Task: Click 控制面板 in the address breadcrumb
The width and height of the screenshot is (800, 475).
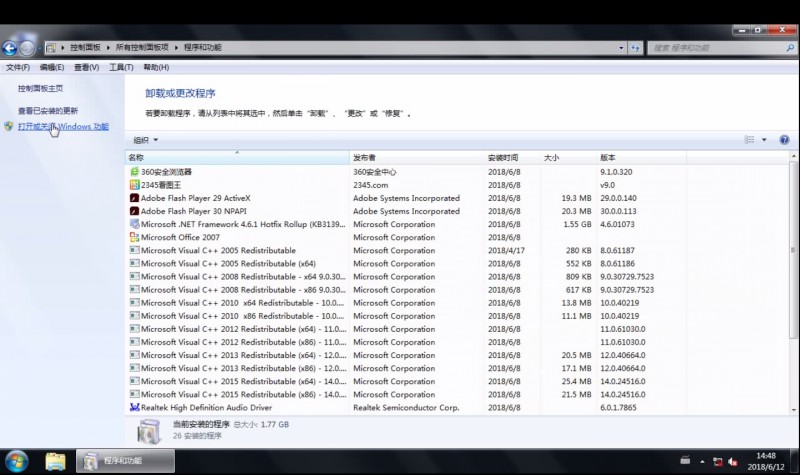Action: 85,47
